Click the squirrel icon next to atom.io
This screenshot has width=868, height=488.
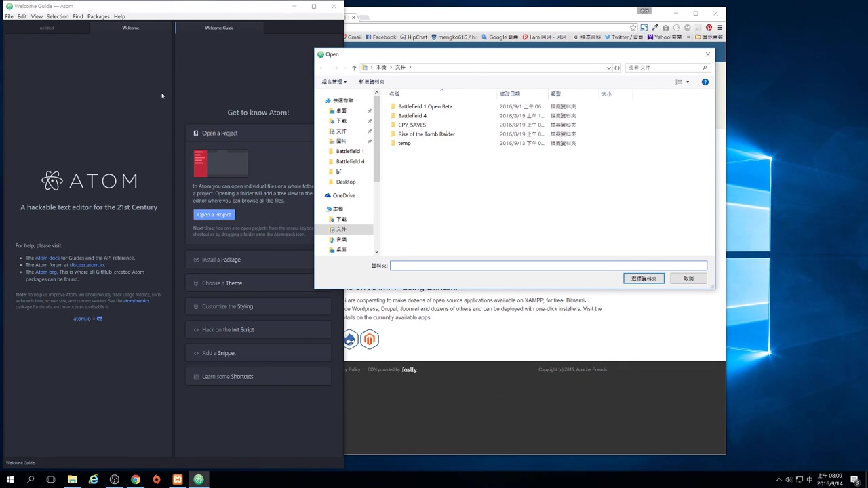[99, 319]
